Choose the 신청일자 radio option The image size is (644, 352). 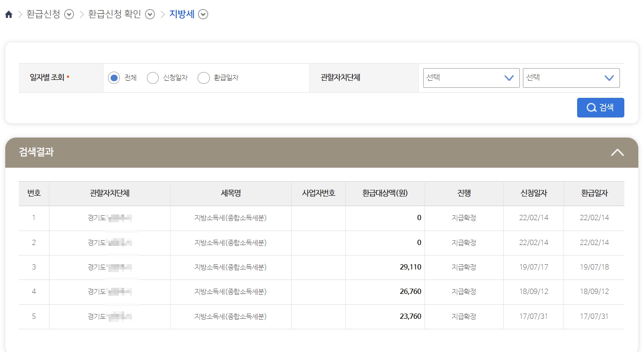(x=153, y=77)
